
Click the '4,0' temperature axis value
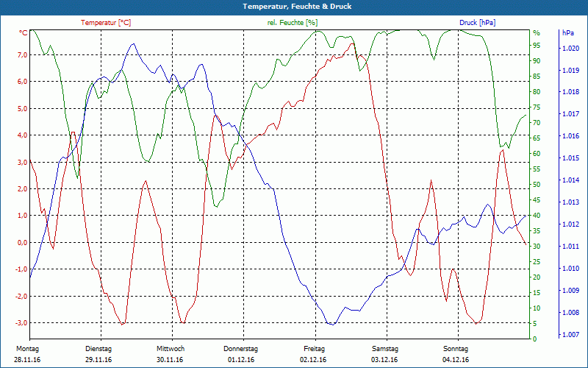pyautogui.click(x=23, y=135)
